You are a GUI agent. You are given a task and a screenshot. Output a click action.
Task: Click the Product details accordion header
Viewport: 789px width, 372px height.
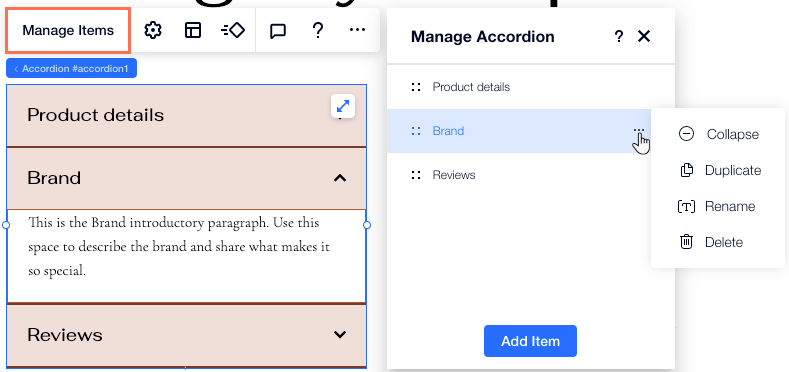click(x=186, y=115)
